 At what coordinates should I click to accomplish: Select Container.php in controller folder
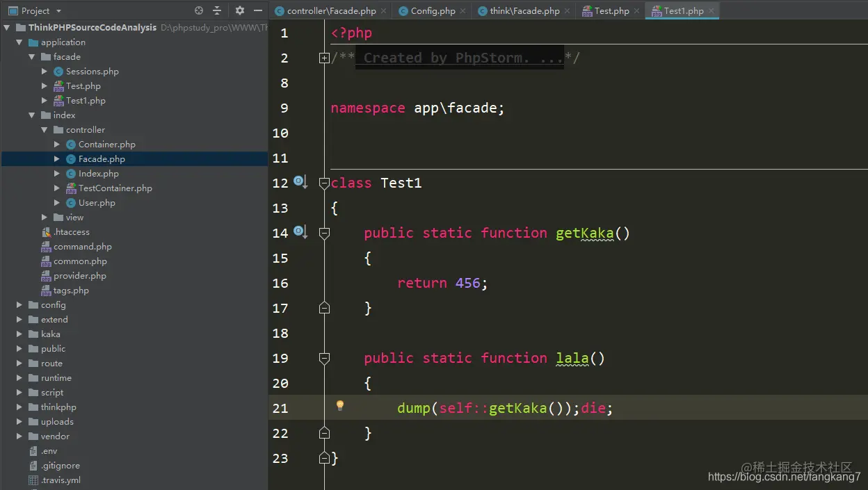pos(106,145)
